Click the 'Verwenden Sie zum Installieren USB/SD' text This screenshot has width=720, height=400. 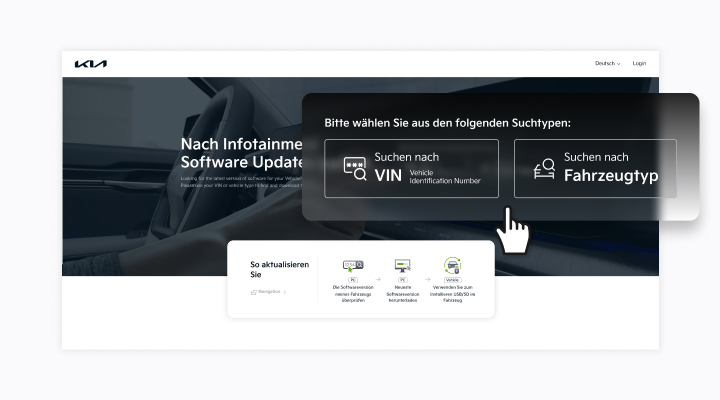pyautogui.click(x=452, y=293)
